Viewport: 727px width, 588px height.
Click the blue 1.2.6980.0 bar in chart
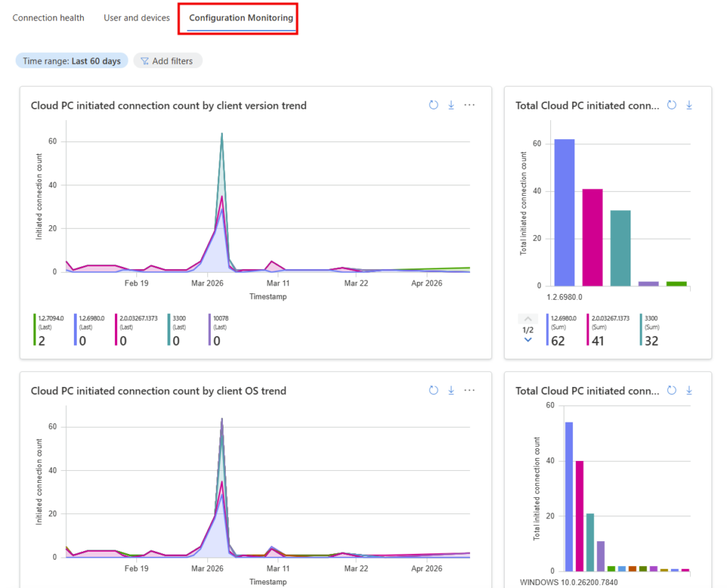pos(564,213)
